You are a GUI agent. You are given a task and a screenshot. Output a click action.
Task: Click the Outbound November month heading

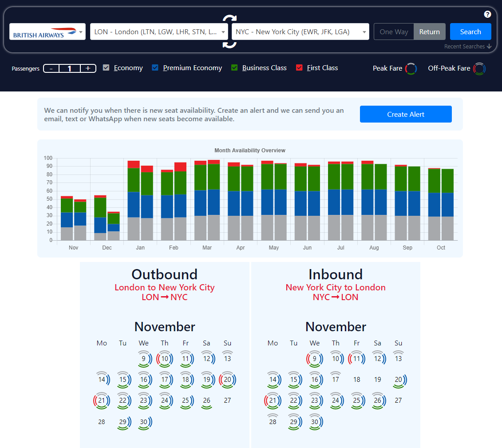pyautogui.click(x=165, y=327)
